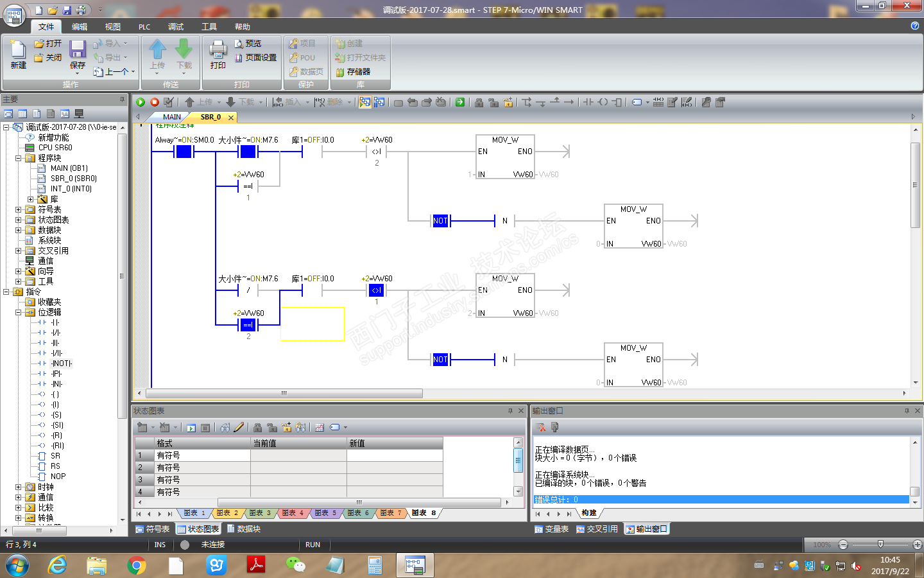The width and height of the screenshot is (924, 578).
Task: Expand the Timers (时钟) instruction folder
Action: (x=18, y=487)
